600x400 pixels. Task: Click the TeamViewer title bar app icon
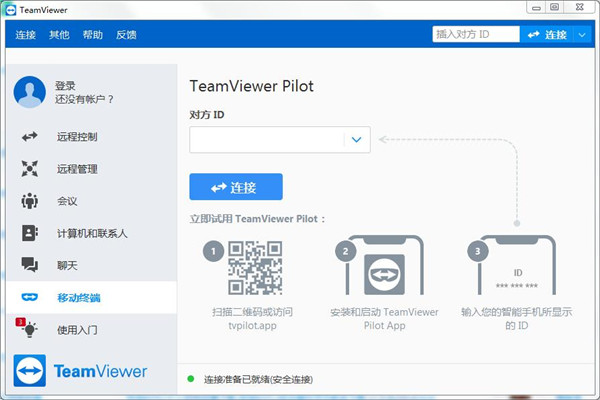coord(11,10)
